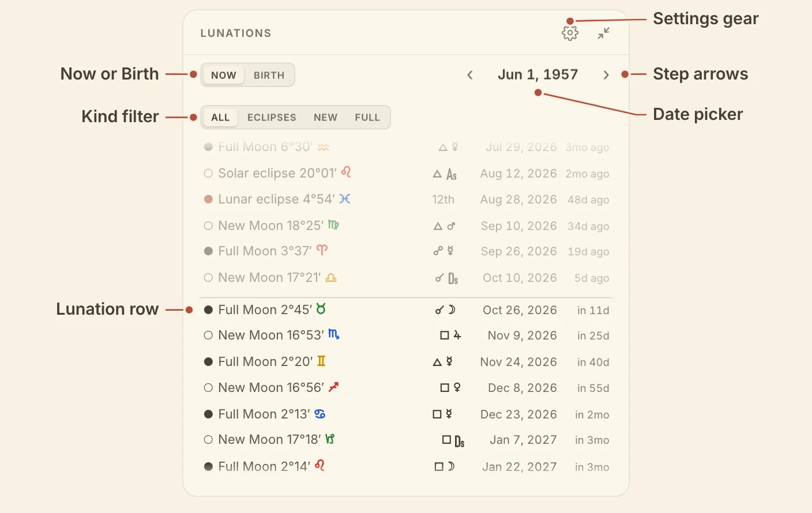Click the Aug 12, 2026 date
812x513 pixels.
[x=518, y=173]
